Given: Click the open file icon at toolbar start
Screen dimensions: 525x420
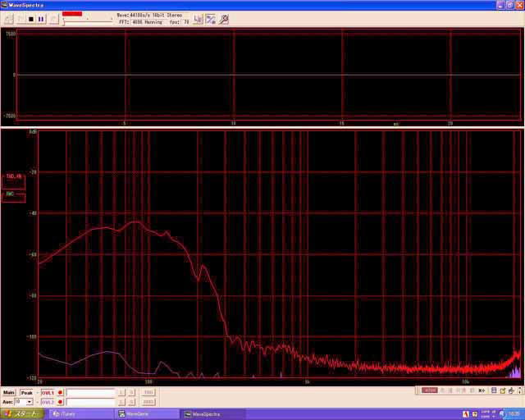Looking at the screenshot, I should click(x=9, y=20).
